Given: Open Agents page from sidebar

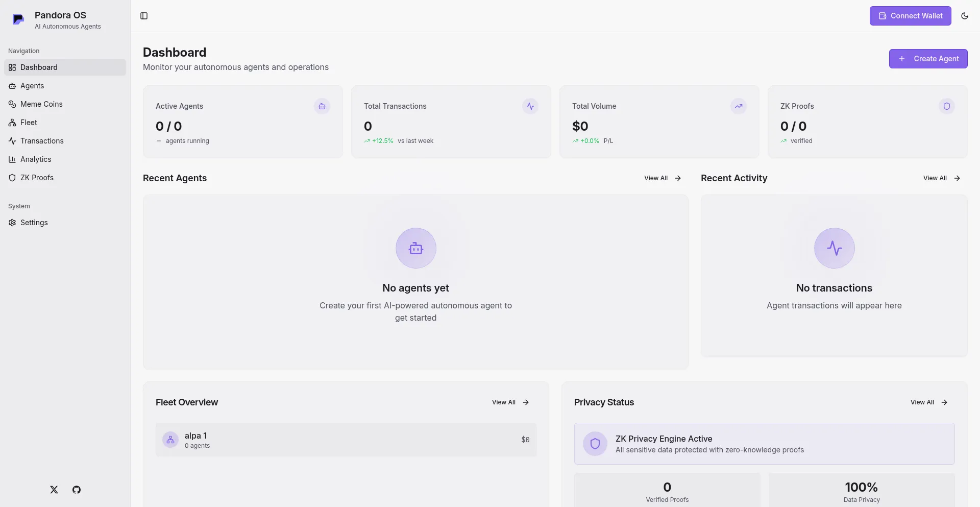Looking at the screenshot, I should tap(32, 86).
